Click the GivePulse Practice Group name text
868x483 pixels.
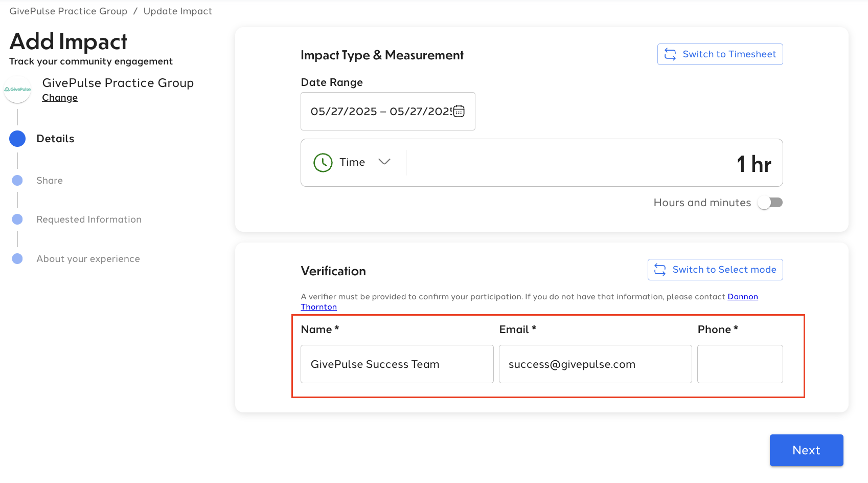(x=118, y=83)
